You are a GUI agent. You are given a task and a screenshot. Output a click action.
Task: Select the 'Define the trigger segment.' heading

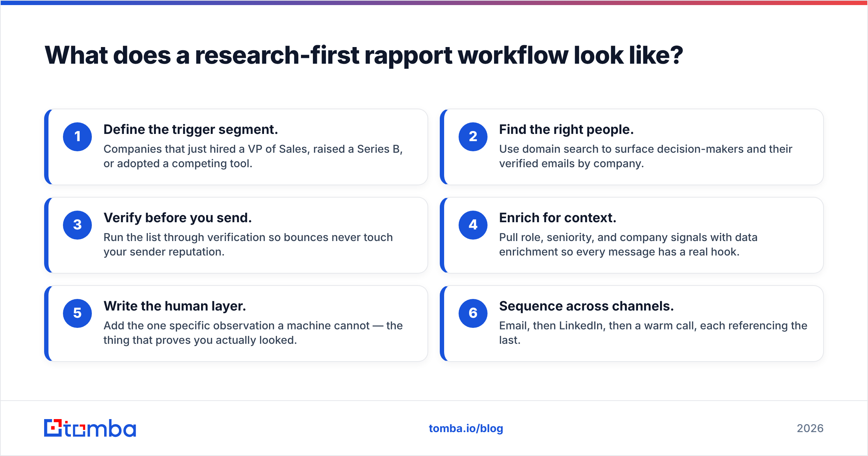[191, 130]
